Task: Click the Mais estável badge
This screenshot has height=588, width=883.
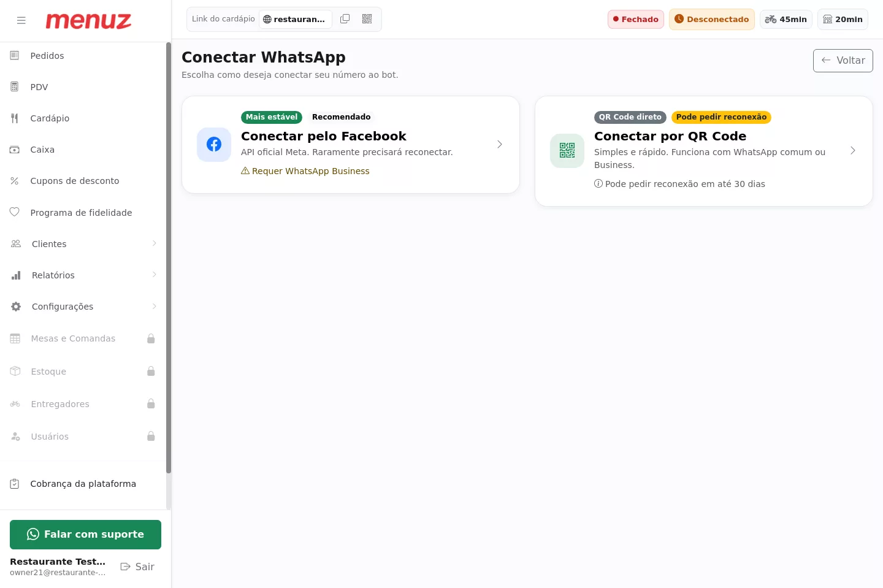Action: (x=272, y=117)
